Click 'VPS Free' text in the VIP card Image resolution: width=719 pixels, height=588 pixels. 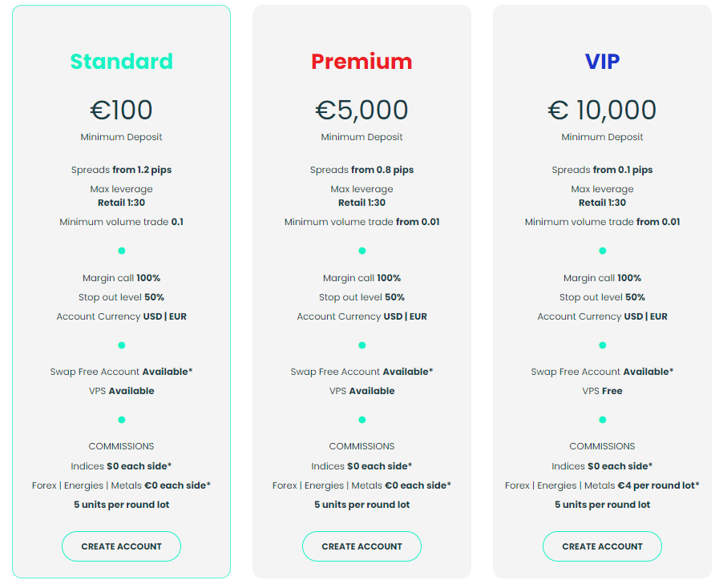[602, 391]
